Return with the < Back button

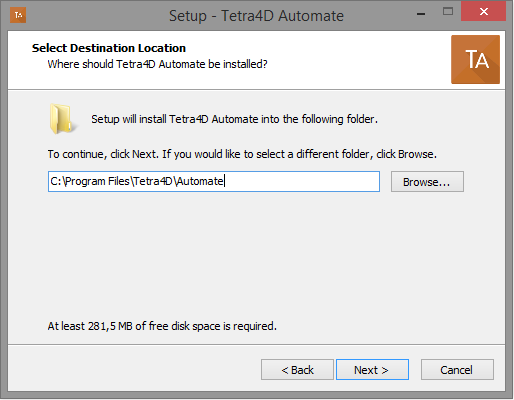click(297, 369)
